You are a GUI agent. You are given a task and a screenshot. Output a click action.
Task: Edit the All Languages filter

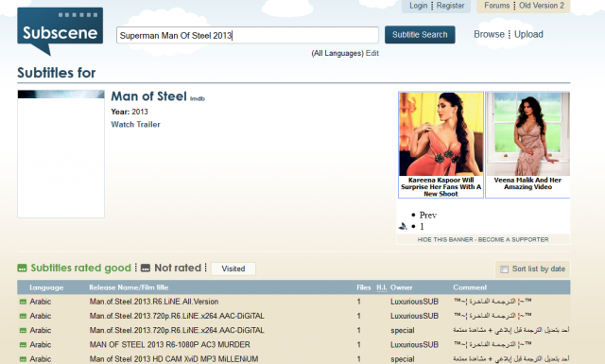[x=372, y=53]
